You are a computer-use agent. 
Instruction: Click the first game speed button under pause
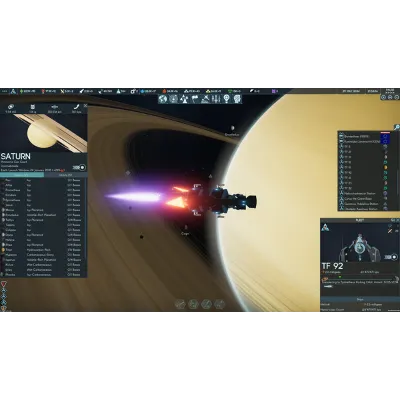[x=383, y=97]
